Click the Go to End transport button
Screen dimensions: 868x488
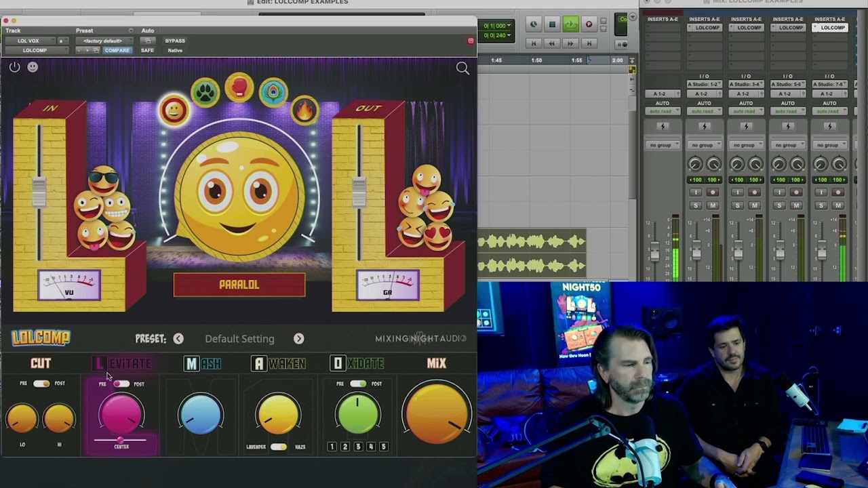coord(589,43)
